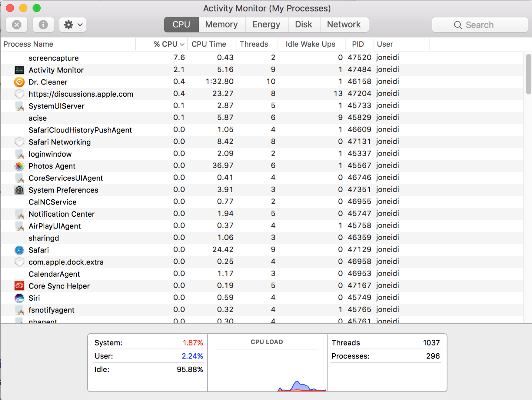Click the Photos Agent icon

tap(19, 166)
